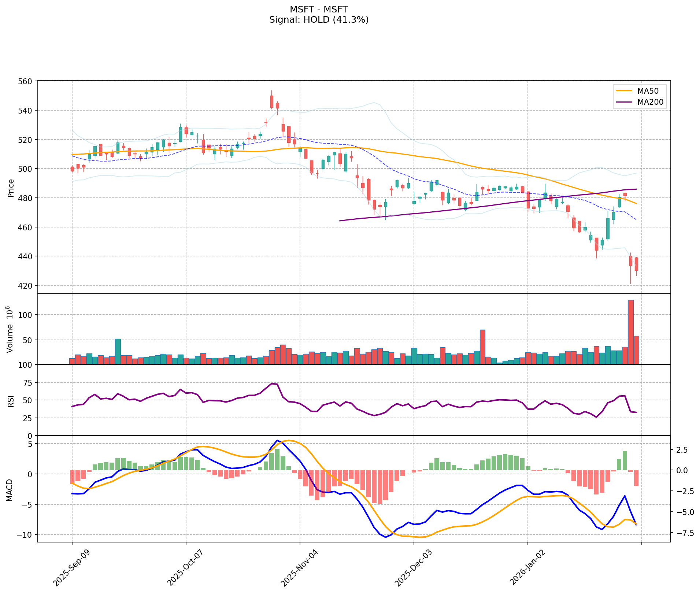Viewport: 700px width, 593px height.
Task: Click the tall teal September volume bar
Action: 118,351
